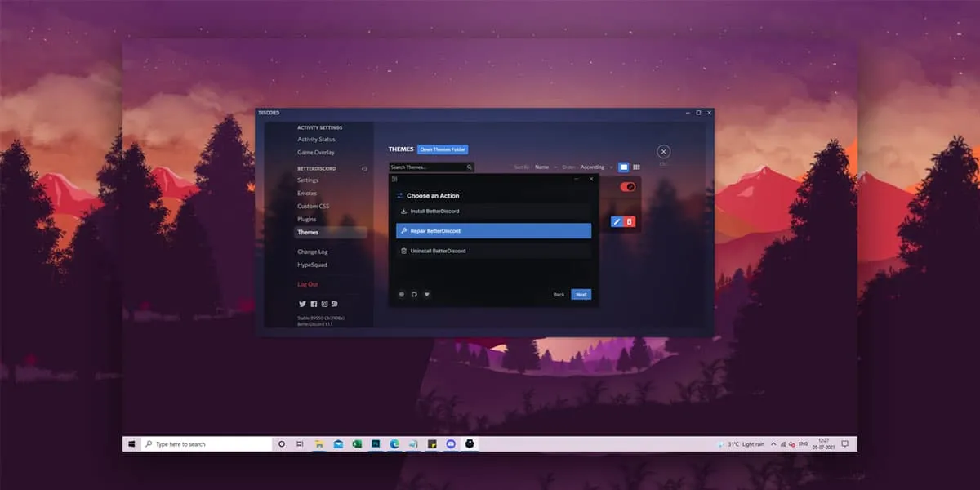Expand the Order Ascending dropdown
Image resolution: width=980 pixels, height=490 pixels.
click(x=596, y=167)
